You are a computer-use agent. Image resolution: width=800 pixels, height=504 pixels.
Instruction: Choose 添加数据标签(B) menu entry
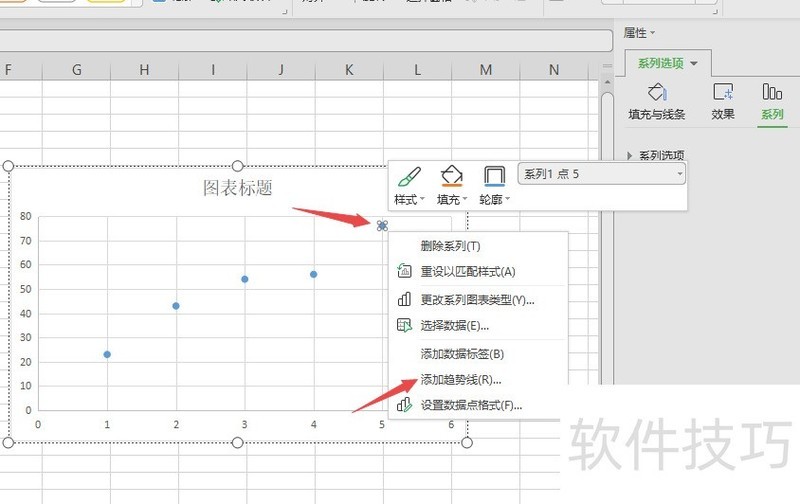(478, 354)
